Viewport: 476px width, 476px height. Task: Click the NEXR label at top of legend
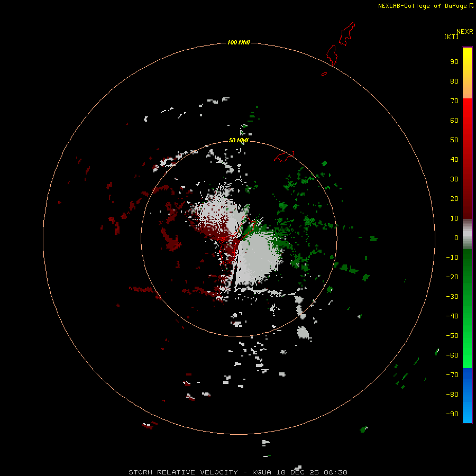pyautogui.click(x=464, y=32)
